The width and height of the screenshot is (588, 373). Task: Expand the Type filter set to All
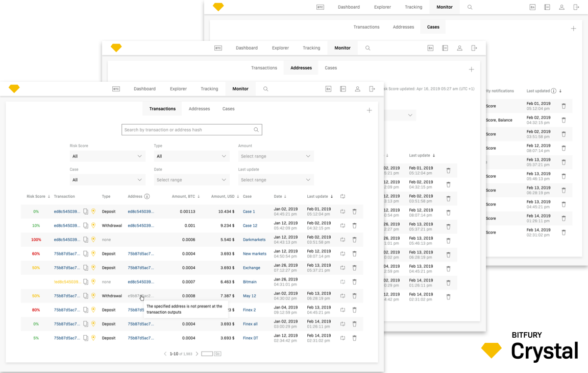pyautogui.click(x=191, y=156)
